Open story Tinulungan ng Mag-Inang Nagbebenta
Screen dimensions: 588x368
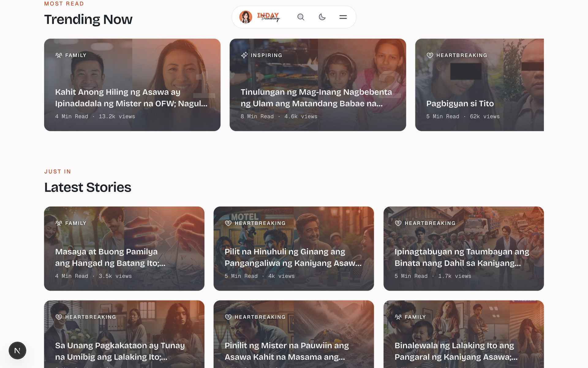[318, 85]
